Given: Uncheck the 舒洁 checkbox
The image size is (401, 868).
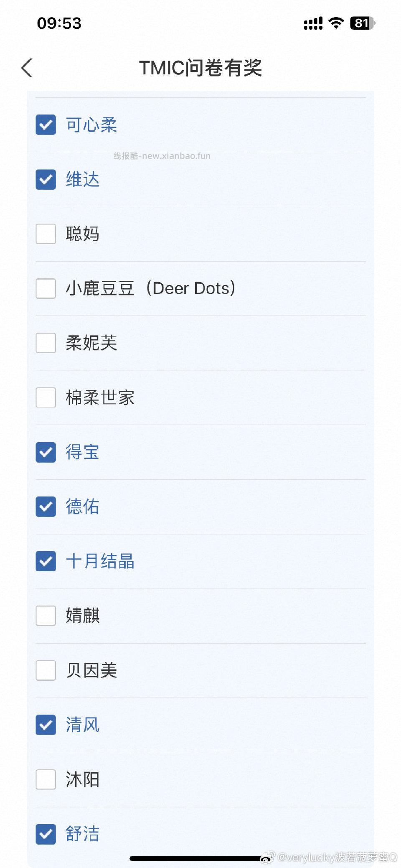Looking at the screenshot, I should point(46,834).
